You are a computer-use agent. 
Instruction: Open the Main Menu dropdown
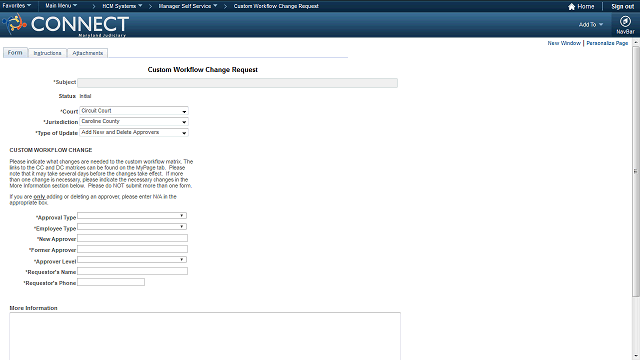pyautogui.click(x=61, y=6)
